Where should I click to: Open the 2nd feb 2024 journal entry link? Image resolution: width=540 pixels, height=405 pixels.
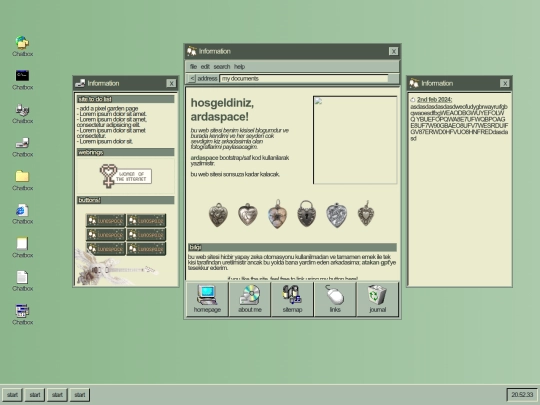pyautogui.click(x=434, y=100)
